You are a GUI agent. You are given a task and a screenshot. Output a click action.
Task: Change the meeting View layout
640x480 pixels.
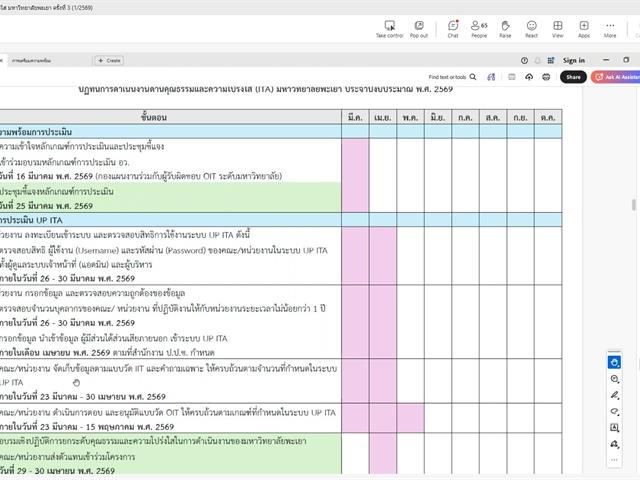(558, 27)
